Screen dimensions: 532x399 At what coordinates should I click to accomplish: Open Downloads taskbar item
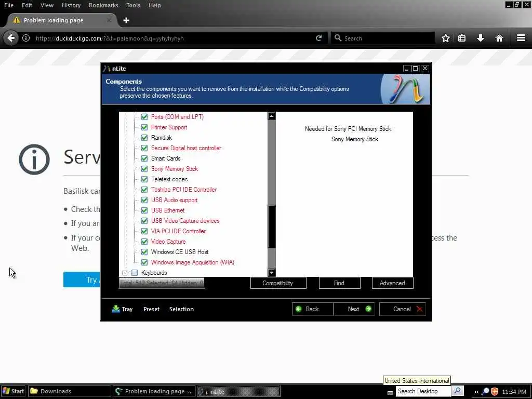click(x=69, y=391)
